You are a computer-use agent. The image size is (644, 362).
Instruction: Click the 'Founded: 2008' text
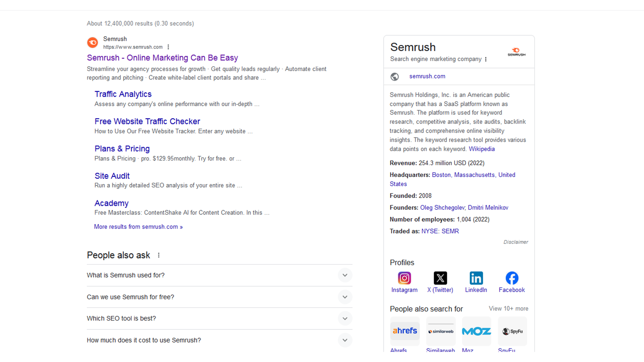pos(411,196)
